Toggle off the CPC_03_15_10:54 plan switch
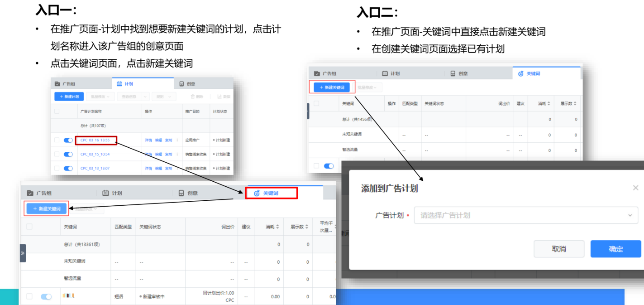 pos(68,154)
